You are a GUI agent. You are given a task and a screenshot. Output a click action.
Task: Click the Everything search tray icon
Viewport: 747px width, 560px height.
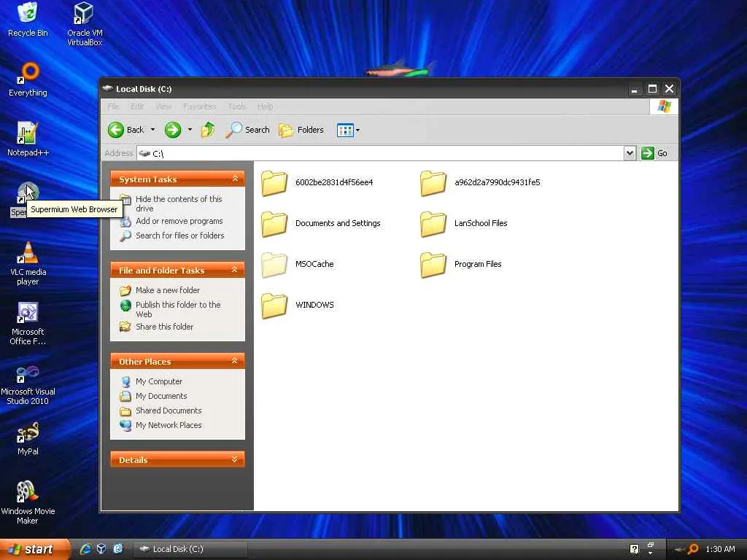tap(693, 549)
